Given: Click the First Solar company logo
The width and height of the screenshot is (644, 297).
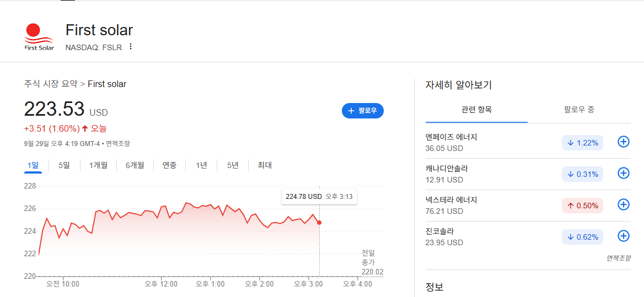Looking at the screenshot, I should (39, 37).
